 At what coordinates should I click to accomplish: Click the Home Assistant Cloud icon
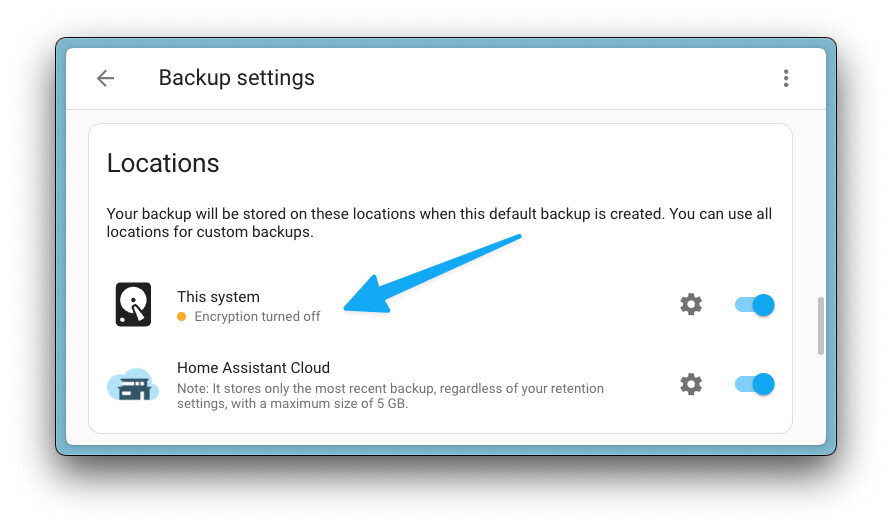(133, 384)
